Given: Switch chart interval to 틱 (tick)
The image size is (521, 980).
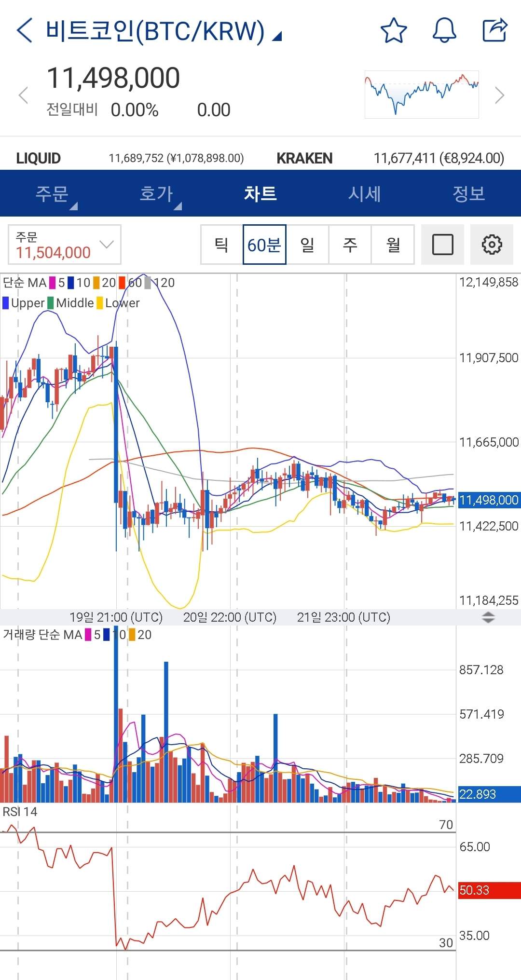Looking at the screenshot, I should (x=221, y=245).
